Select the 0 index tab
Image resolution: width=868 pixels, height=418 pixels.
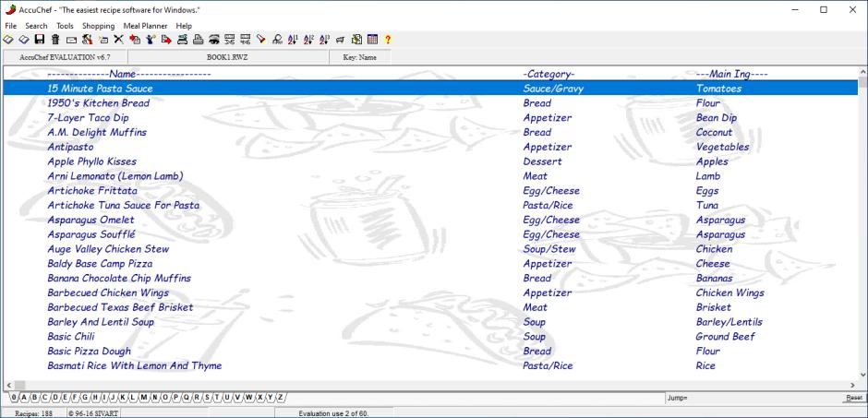[x=14, y=397]
